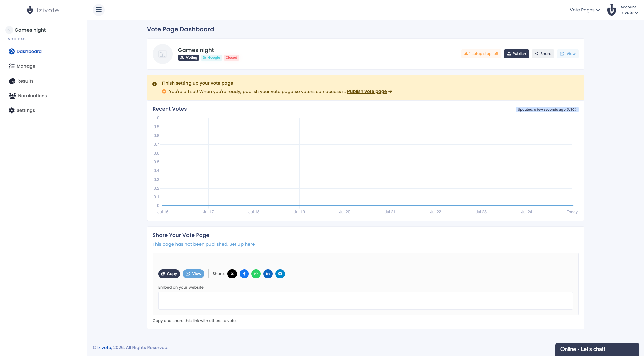Viewport: 644px width, 356px height.
Task: Click the Games night sidebar avatar icon
Action: point(9,30)
